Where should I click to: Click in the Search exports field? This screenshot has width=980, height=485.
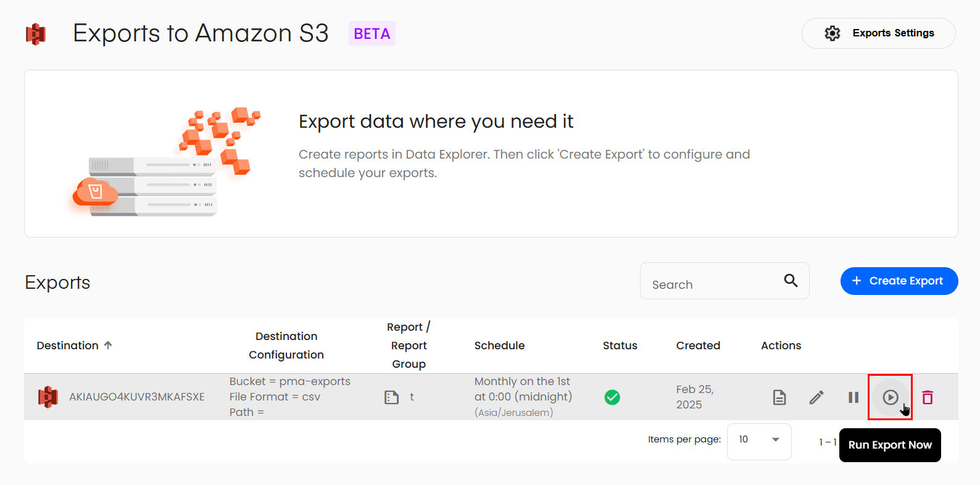(710, 284)
